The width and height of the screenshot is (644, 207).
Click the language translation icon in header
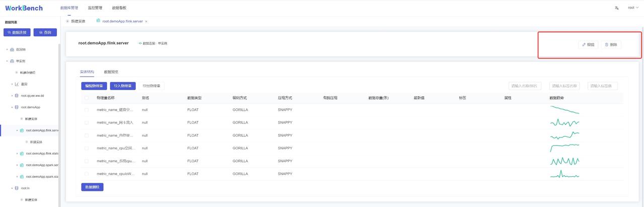click(617, 8)
